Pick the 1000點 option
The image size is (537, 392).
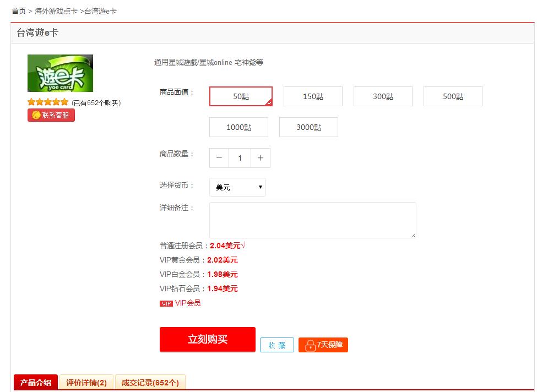pos(238,127)
